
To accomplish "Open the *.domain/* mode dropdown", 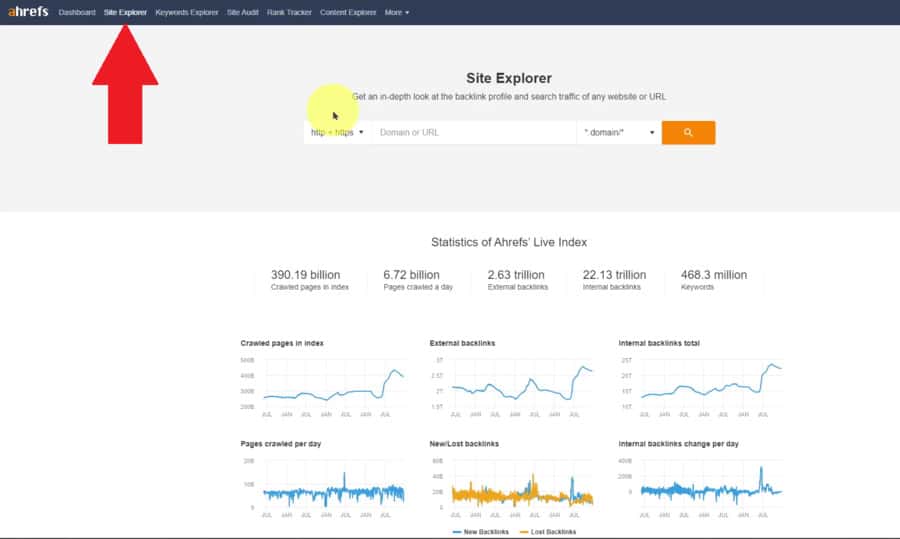I will (x=619, y=133).
